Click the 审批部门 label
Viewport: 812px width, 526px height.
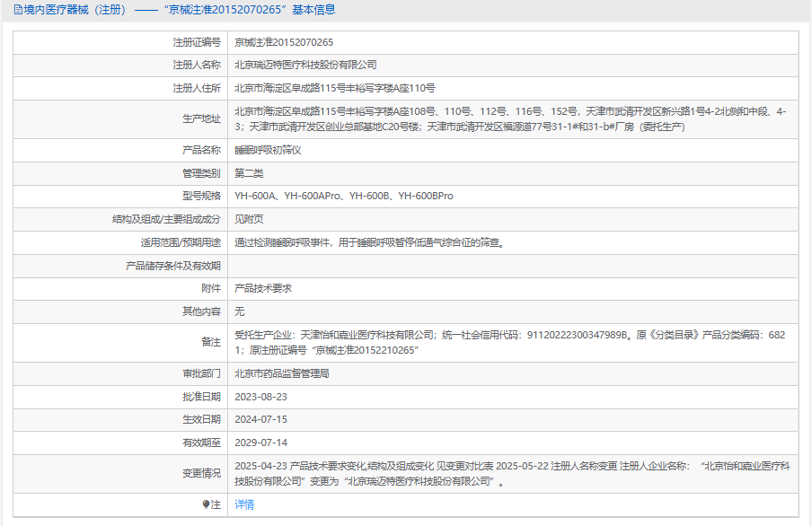(x=201, y=373)
